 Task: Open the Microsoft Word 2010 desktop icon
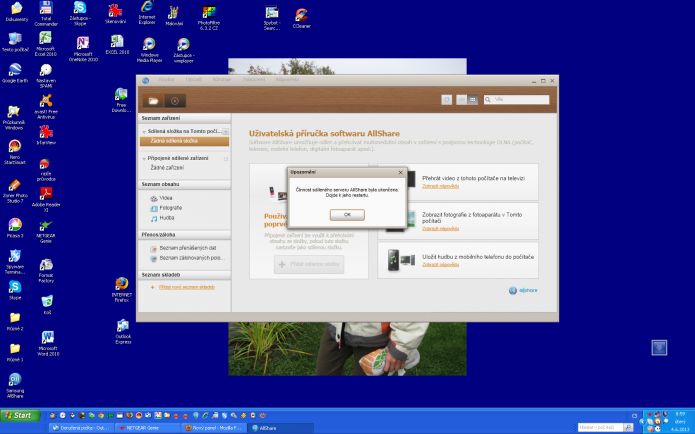pyautogui.click(x=48, y=344)
